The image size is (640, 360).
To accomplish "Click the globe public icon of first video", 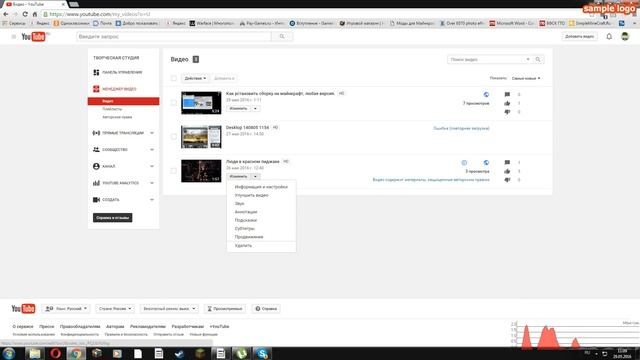I will tap(486, 95).
